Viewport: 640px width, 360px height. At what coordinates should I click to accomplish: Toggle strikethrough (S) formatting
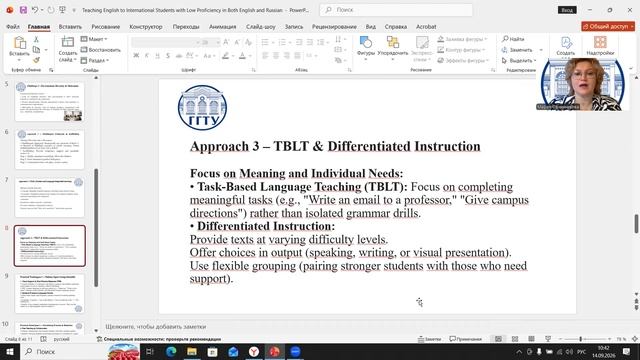[168, 56]
